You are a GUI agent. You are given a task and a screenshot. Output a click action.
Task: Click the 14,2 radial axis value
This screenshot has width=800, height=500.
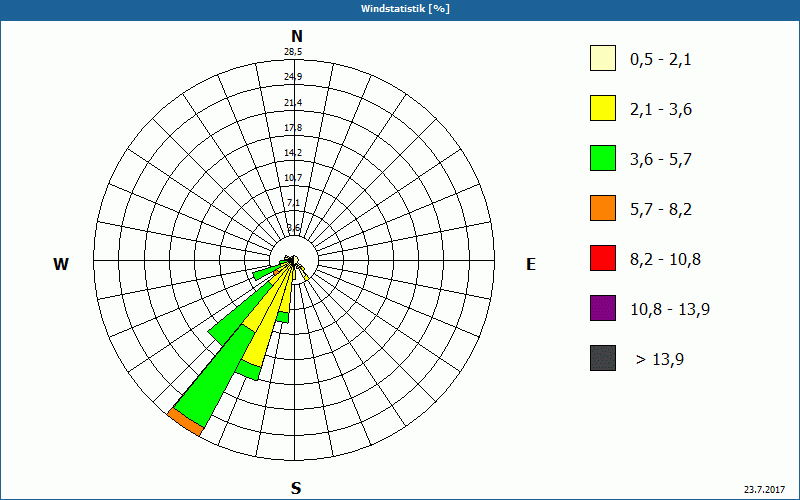[293, 153]
